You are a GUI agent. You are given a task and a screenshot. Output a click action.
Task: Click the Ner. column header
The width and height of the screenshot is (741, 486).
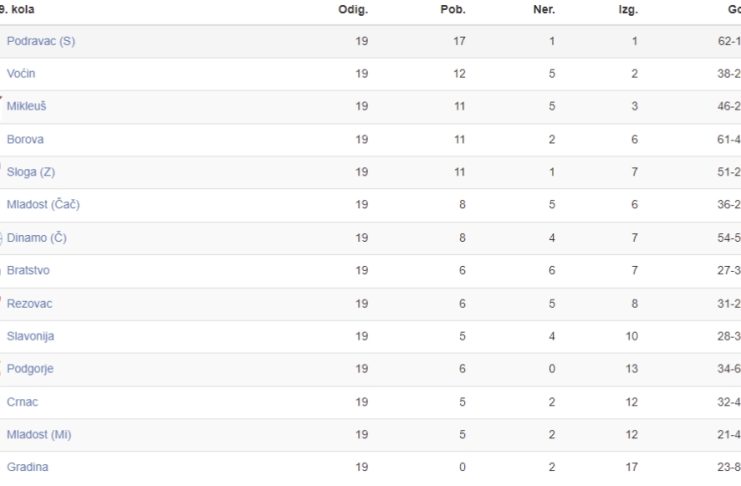point(544,9)
